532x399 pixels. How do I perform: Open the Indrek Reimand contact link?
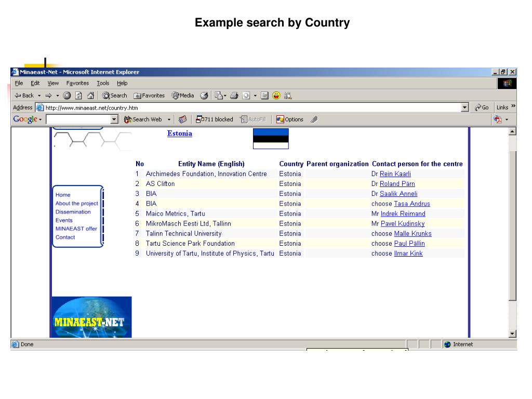pos(403,214)
